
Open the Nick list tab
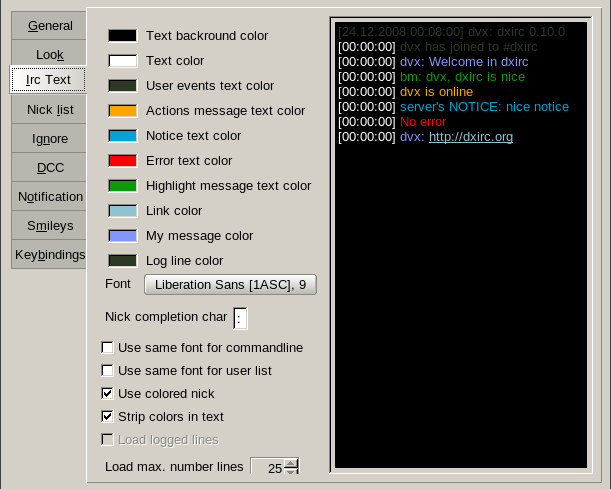click(x=49, y=110)
